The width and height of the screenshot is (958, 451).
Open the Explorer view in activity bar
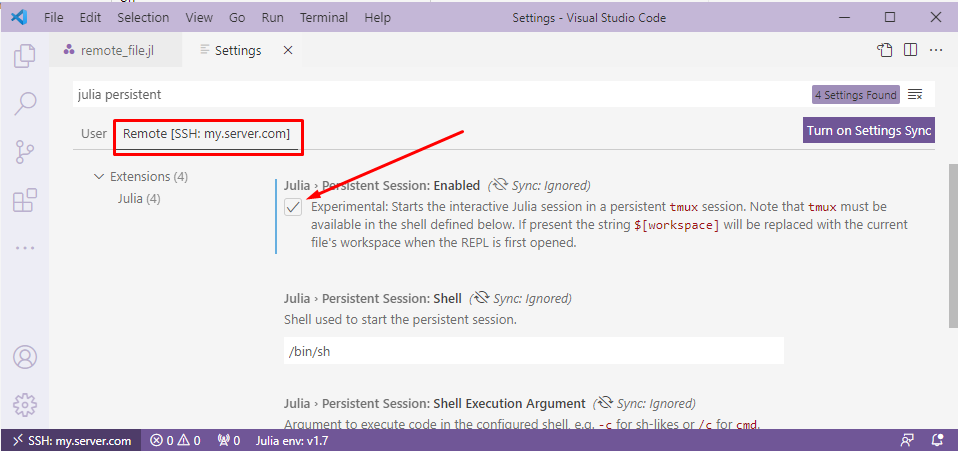(x=25, y=56)
